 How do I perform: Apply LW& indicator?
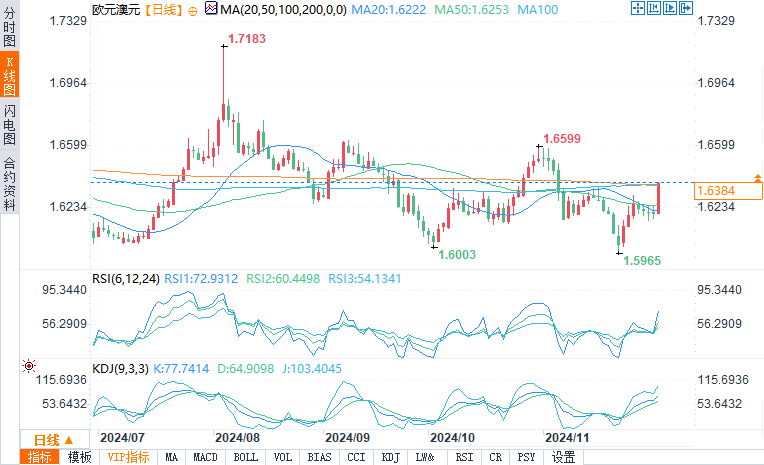click(425, 457)
